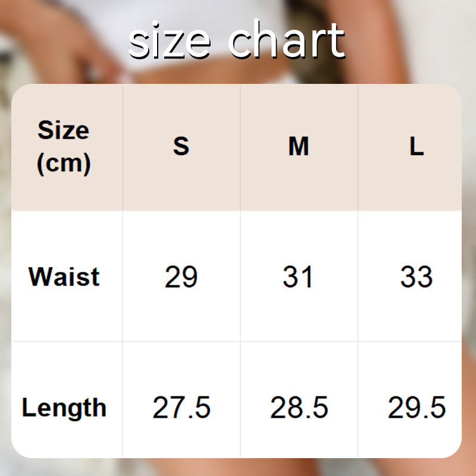Viewport: 476px width, 476px height.
Task: Click the blurred background right of the table
Action: click(x=469, y=268)
